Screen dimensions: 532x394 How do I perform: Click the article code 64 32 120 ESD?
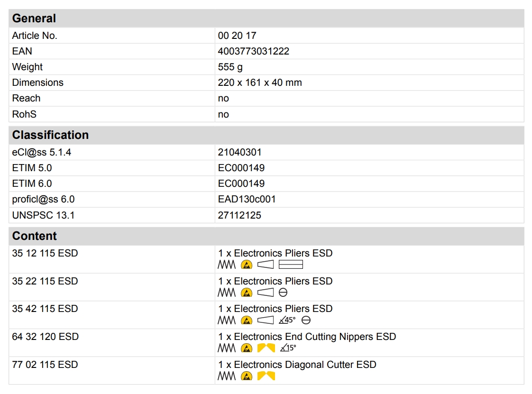pyautogui.click(x=45, y=337)
